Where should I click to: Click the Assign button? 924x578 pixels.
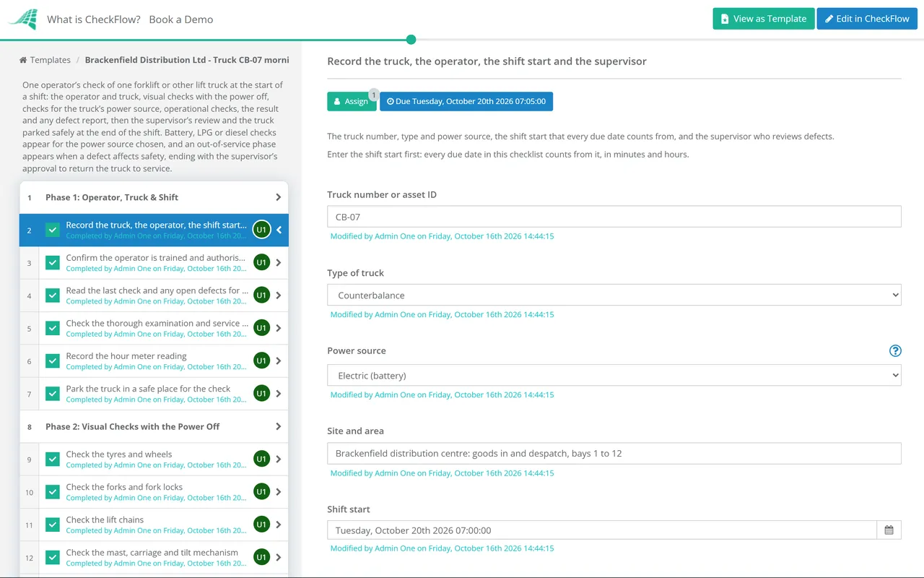[352, 101]
